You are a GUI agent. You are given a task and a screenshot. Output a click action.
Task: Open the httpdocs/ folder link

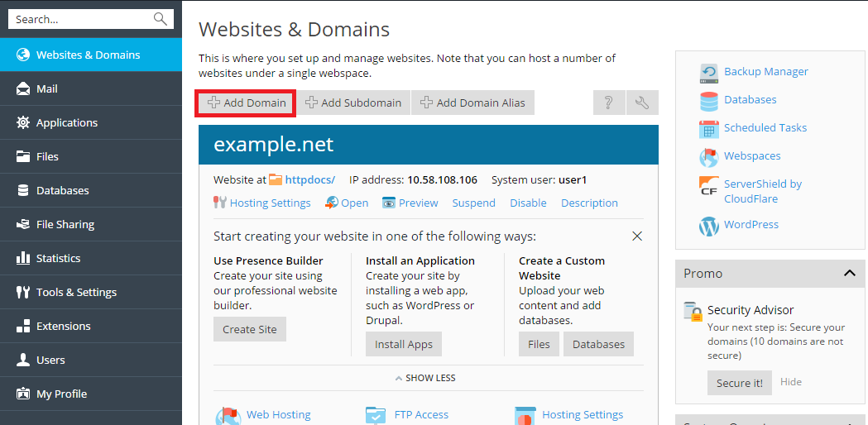pos(309,179)
